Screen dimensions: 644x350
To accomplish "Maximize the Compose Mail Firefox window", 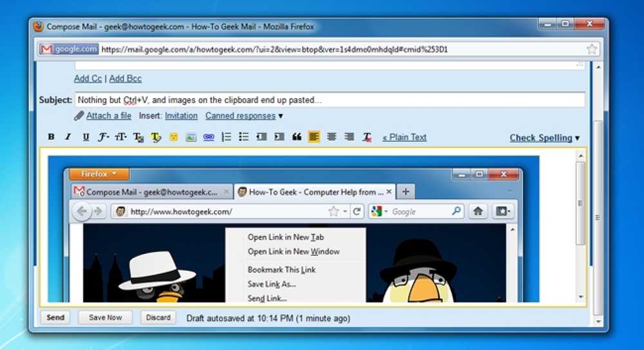I will tap(565, 24).
